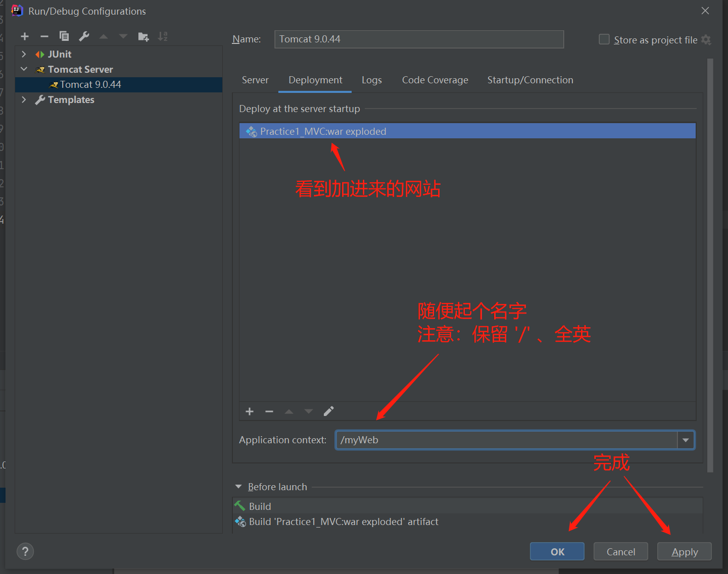
Task: Expand the JUnit tree node
Action: point(24,54)
